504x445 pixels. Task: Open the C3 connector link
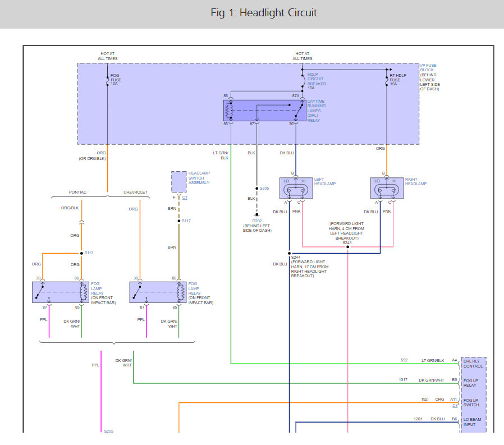click(455, 406)
